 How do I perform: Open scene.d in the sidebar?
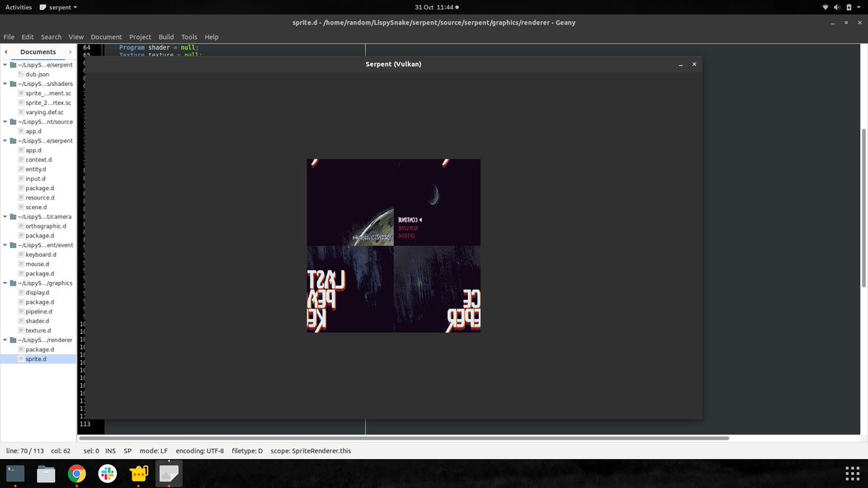[x=36, y=207]
